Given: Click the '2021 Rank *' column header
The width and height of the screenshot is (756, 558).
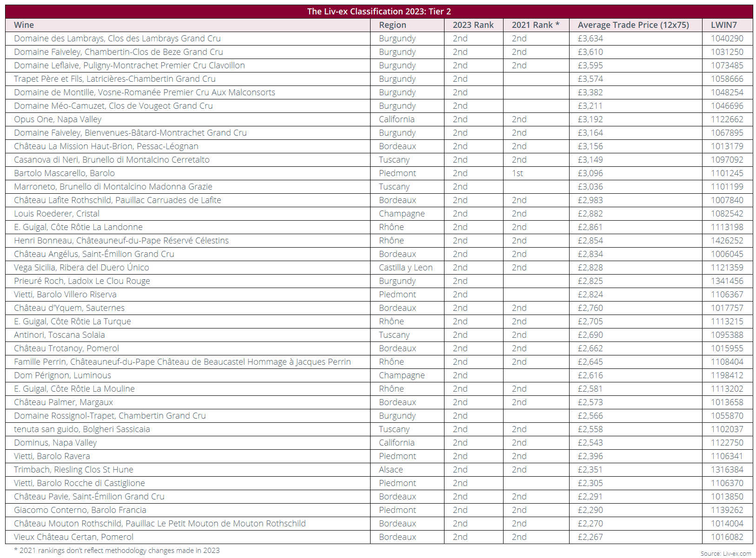Looking at the screenshot, I should click(536, 25).
